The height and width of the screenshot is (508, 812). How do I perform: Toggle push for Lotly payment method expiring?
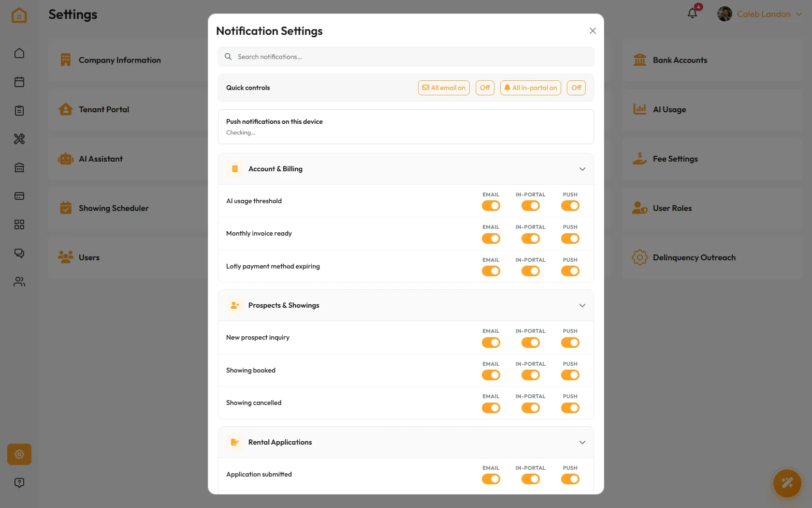(570, 271)
